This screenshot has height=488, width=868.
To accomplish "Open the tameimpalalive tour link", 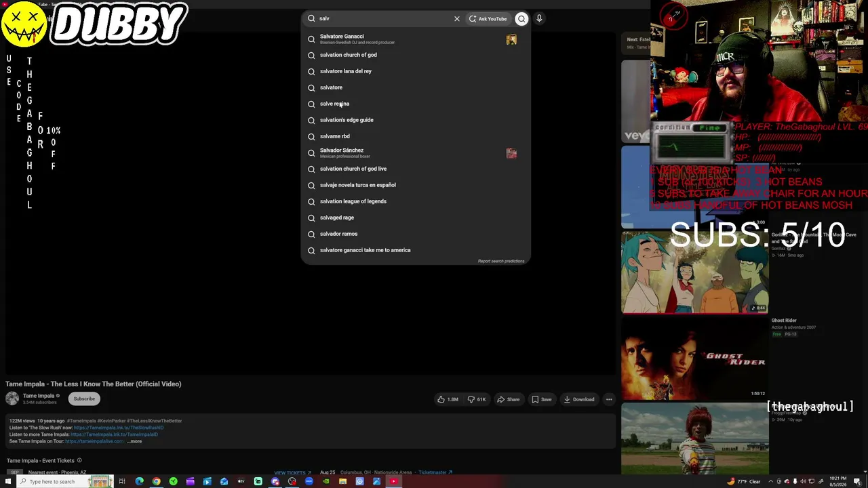I will pyautogui.click(x=94, y=441).
